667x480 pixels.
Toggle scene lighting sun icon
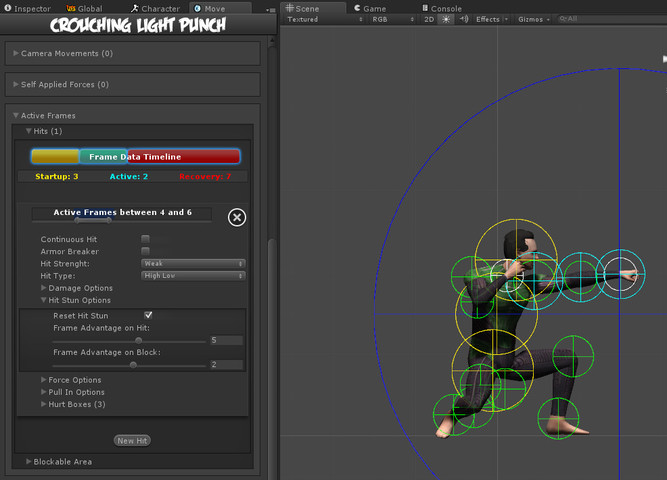[445, 20]
